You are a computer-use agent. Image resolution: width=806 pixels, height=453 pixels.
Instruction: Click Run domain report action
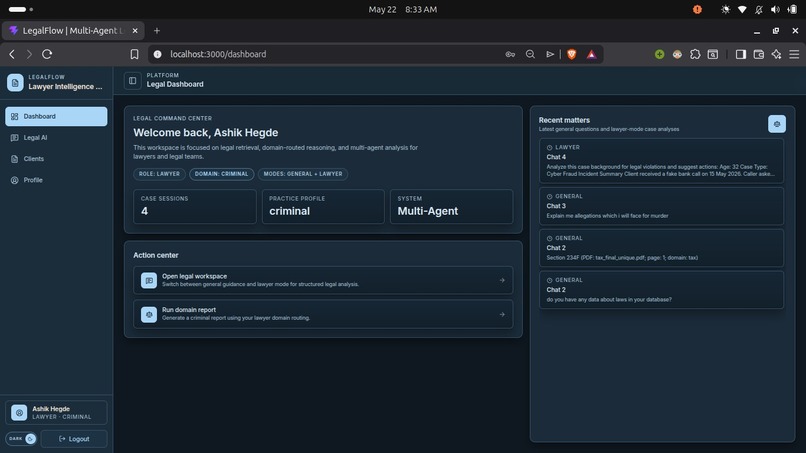(323, 314)
